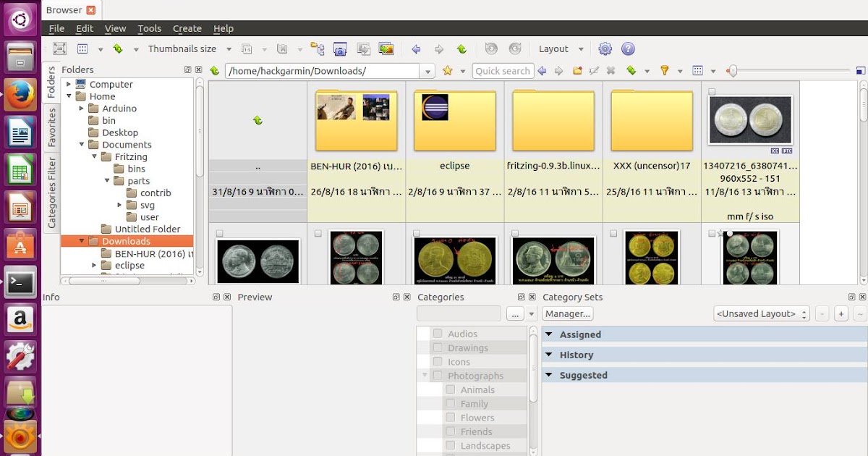Check the Icons category checkbox

pos(438,361)
